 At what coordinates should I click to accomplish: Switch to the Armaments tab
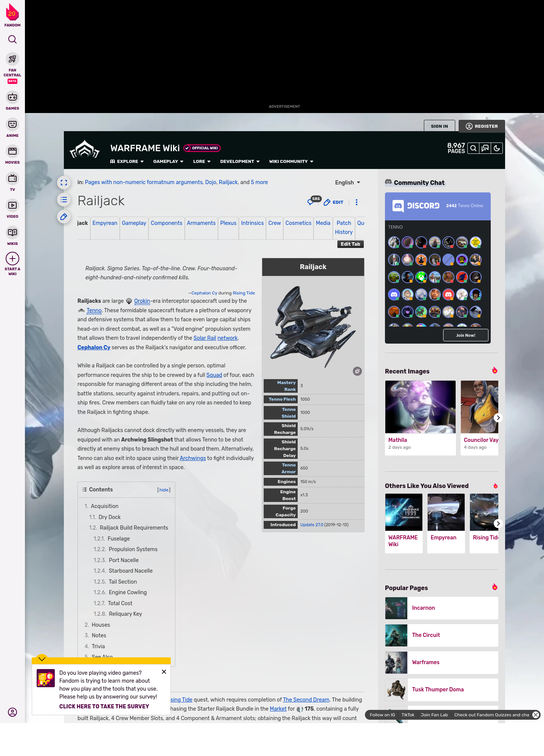[201, 223]
